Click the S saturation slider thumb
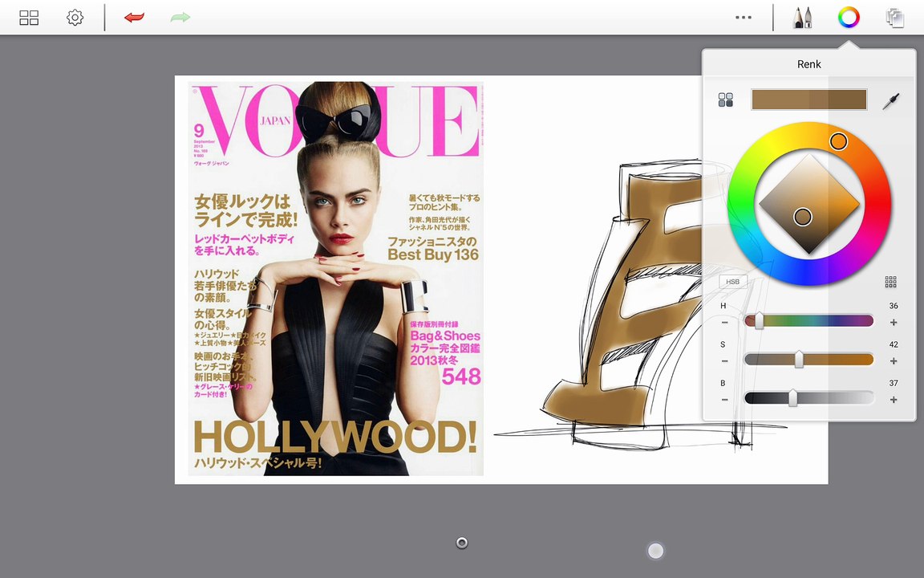 (799, 359)
